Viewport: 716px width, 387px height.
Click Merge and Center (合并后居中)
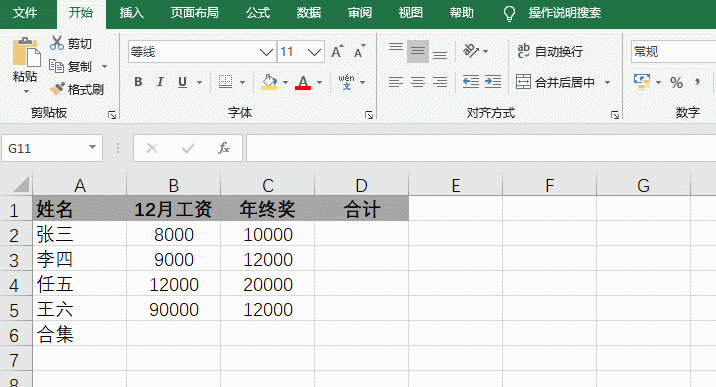(x=555, y=82)
